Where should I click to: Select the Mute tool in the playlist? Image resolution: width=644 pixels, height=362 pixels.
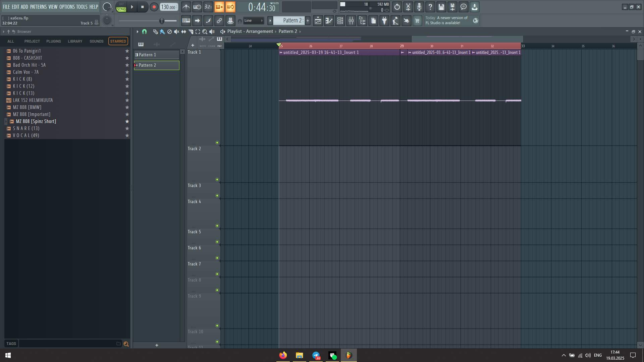coord(176,32)
